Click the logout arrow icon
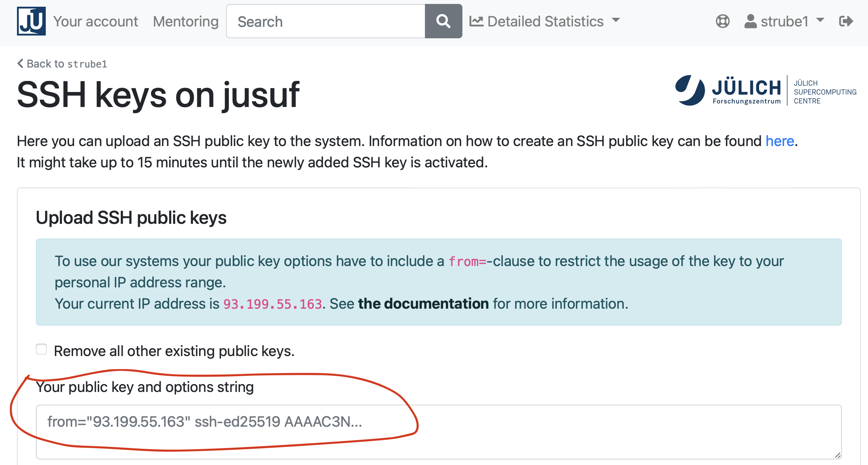 coord(846,21)
